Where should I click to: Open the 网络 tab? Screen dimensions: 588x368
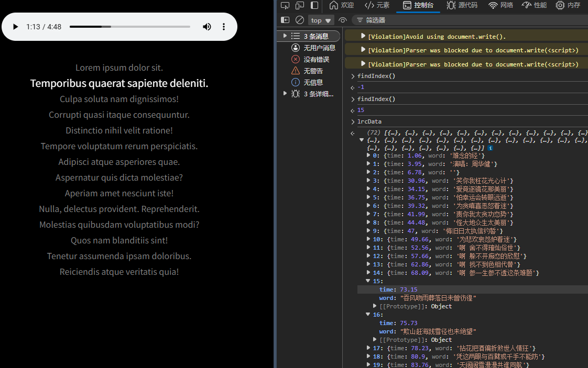(500, 5)
